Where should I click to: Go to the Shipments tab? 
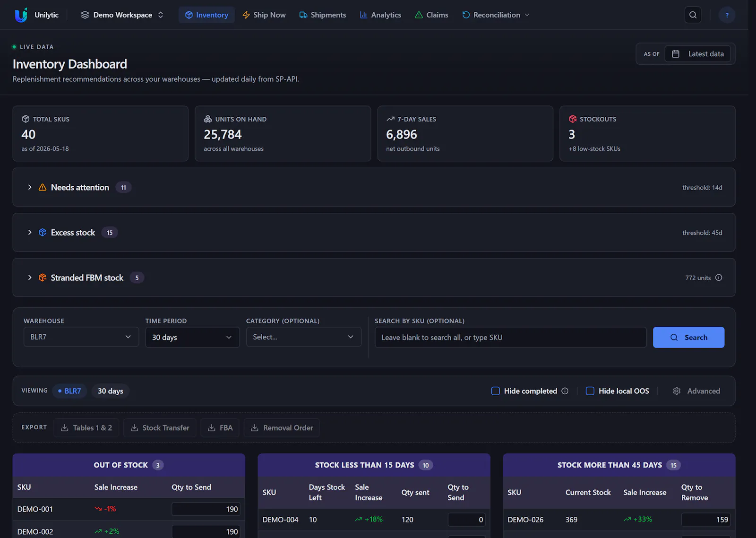click(323, 15)
